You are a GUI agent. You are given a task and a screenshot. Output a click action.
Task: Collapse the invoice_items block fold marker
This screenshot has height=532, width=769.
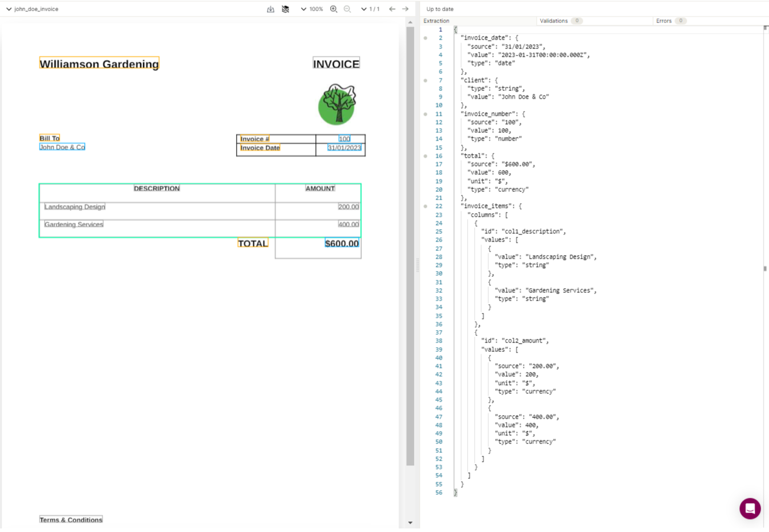[x=425, y=206]
